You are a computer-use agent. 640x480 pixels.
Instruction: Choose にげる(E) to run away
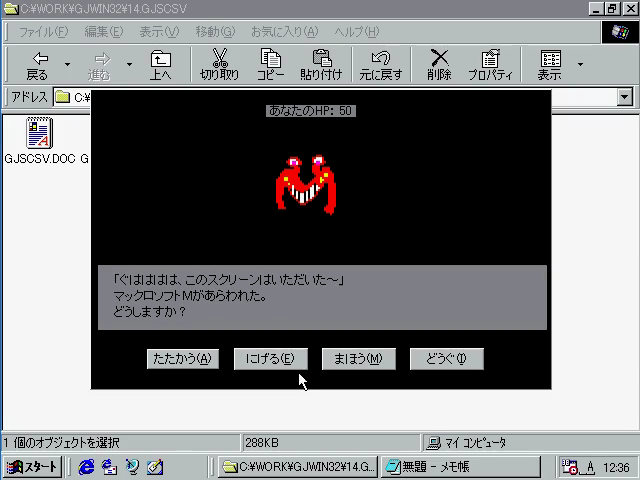click(x=270, y=359)
